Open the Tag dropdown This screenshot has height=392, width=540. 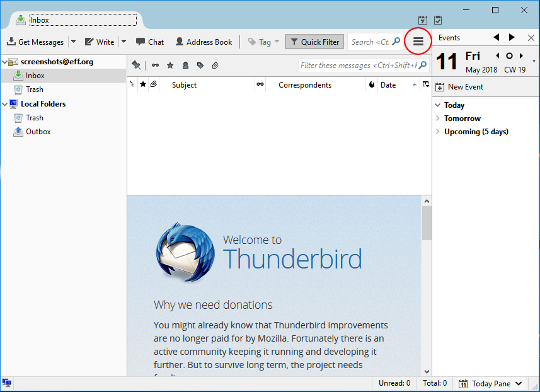(x=263, y=42)
